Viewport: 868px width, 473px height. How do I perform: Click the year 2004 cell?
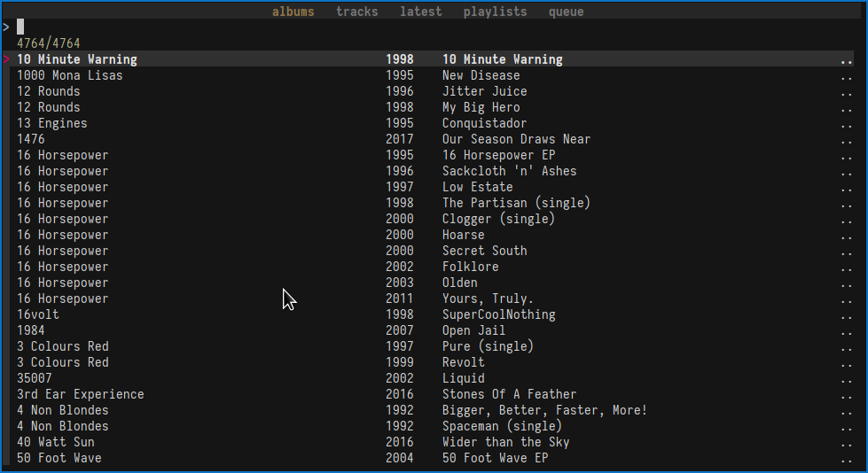coord(400,459)
